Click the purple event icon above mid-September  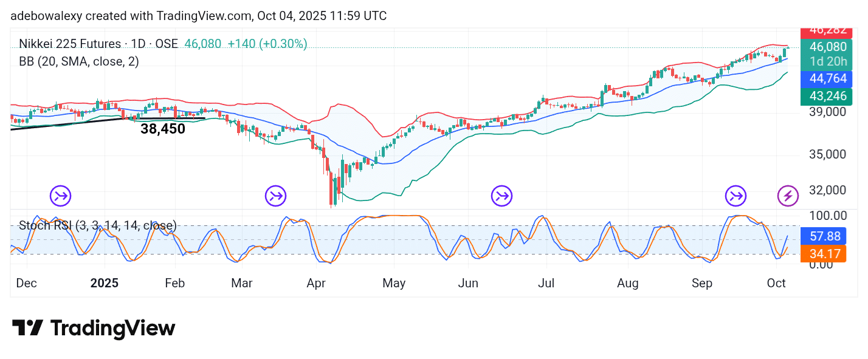point(736,196)
